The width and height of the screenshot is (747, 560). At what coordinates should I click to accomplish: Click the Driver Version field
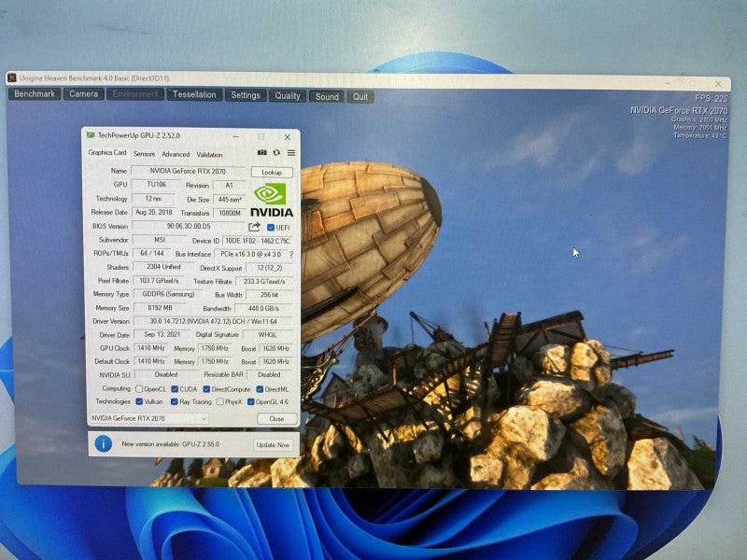click(213, 321)
